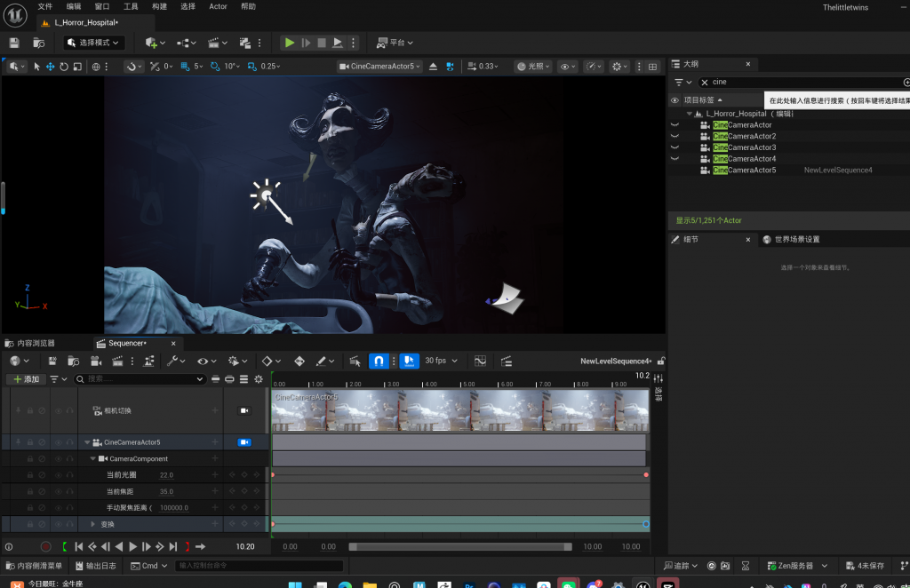Adjust camera speed 0.33 setting
This screenshot has height=588, width=910.
(483, 67)
